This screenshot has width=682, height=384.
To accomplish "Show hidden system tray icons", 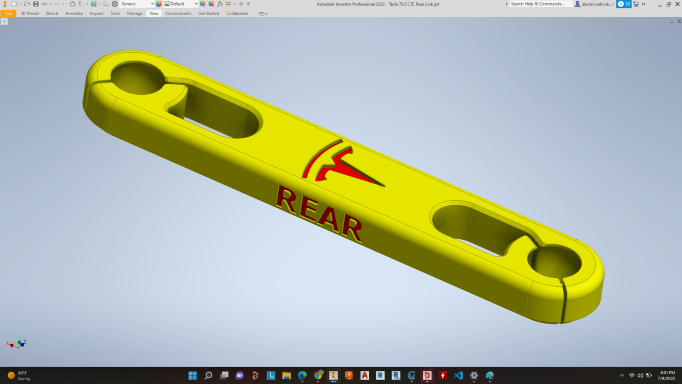I will (x=622, y=375).
